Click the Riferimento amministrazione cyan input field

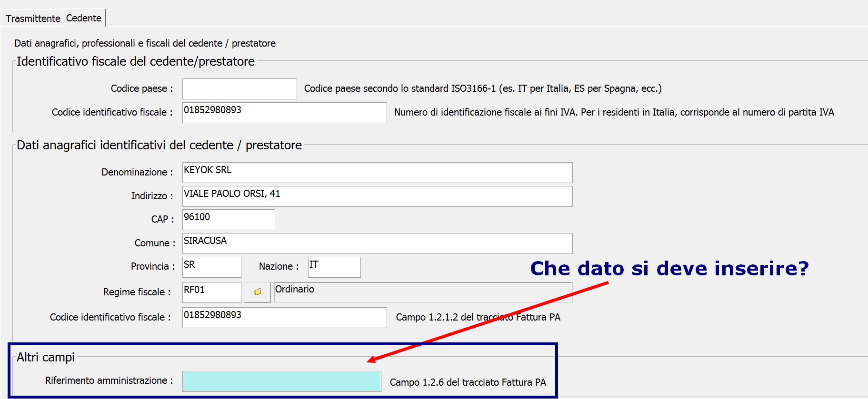pos(281,381)
